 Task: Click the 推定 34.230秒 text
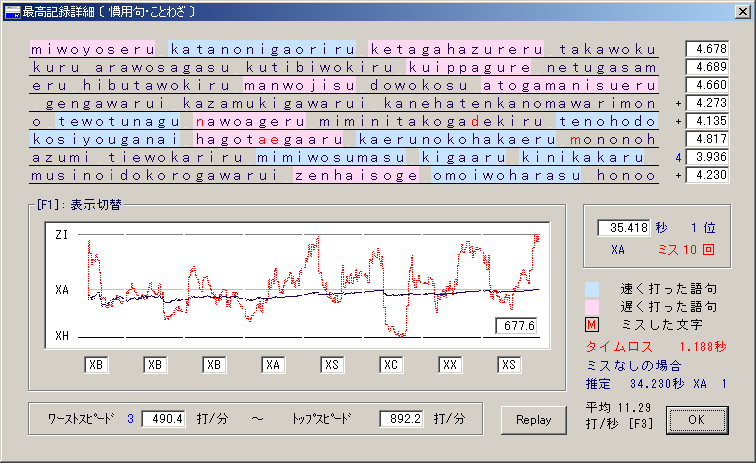coord(634,384)
